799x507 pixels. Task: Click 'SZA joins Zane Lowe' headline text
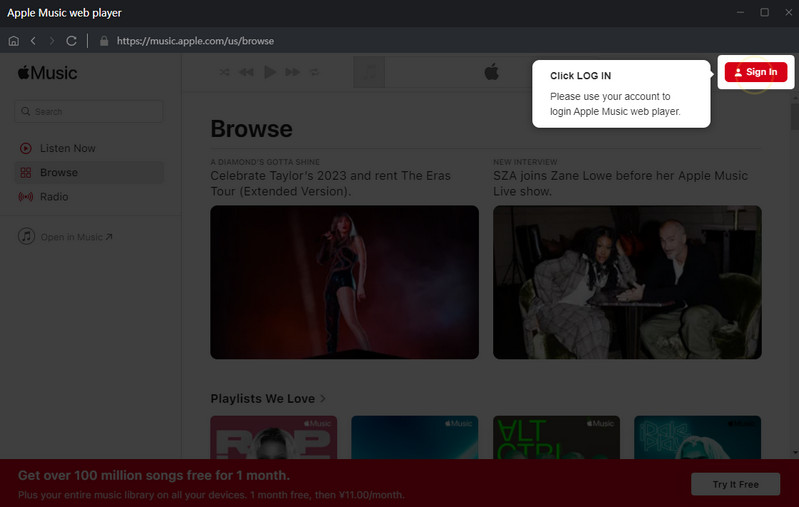click(620, 183)
